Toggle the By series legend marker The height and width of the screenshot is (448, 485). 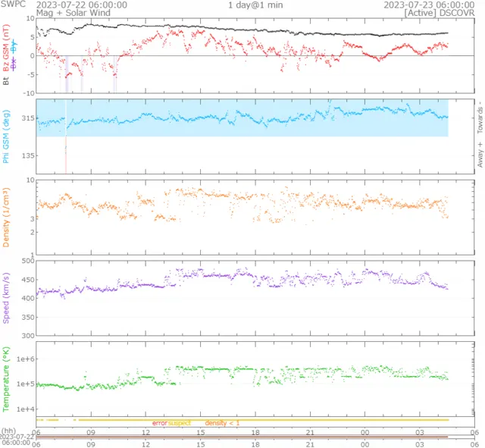coord(14,47)
